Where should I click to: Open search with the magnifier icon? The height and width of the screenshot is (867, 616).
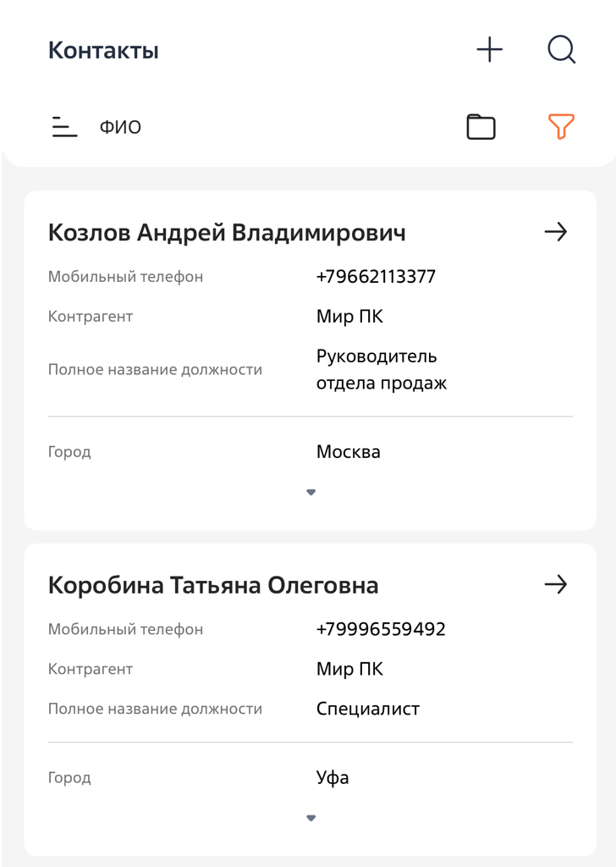tap(561, 50)
